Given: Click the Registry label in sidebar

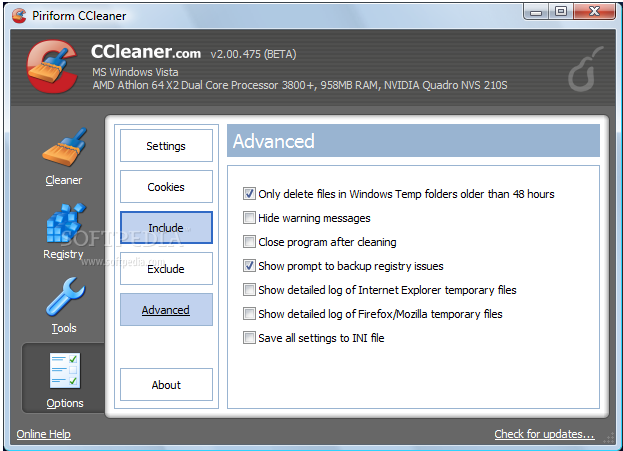Looking at the screenshot, I should (x=63, y=254).
